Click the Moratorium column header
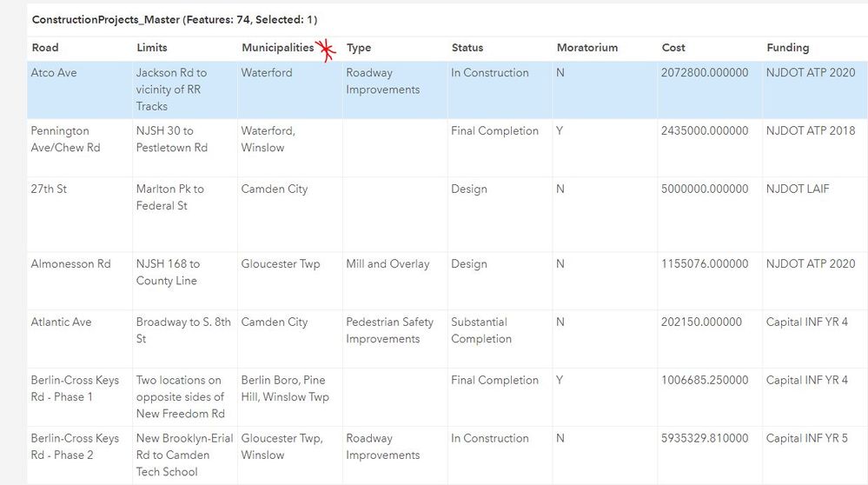Image resolution: width=868 pixels, height=485 pixels. pos(587,48)
